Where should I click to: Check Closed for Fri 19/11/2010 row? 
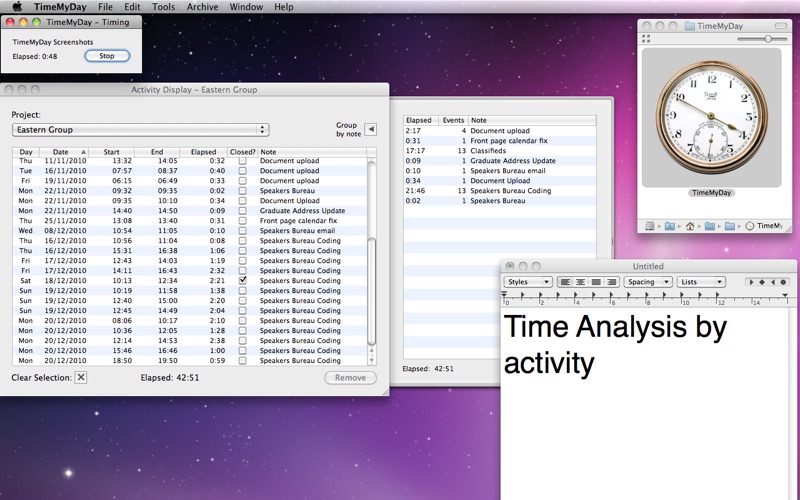point(242,181)
